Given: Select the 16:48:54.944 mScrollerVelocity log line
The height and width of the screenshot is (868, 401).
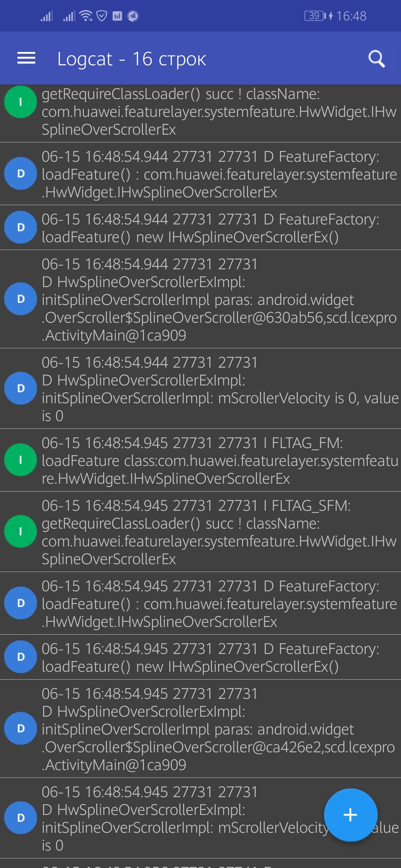Looking at the screenshot, I should (200, 388).
